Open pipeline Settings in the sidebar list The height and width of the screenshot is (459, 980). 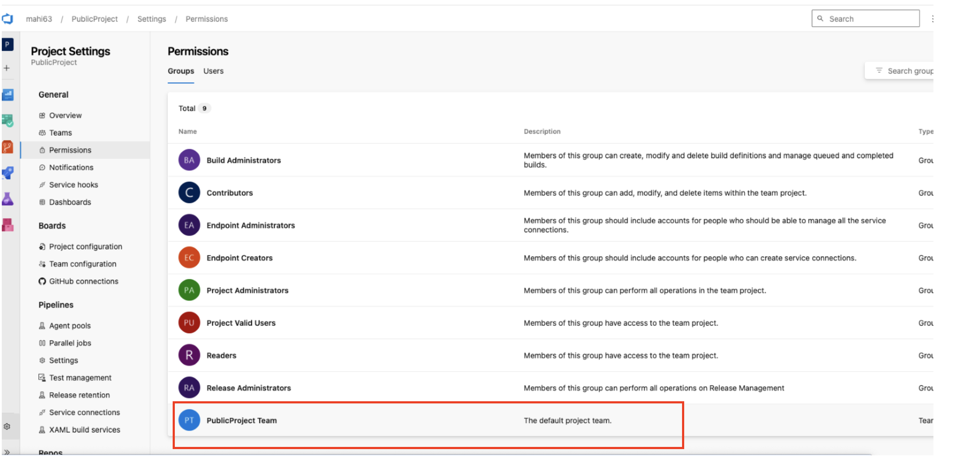coord(63,360)
